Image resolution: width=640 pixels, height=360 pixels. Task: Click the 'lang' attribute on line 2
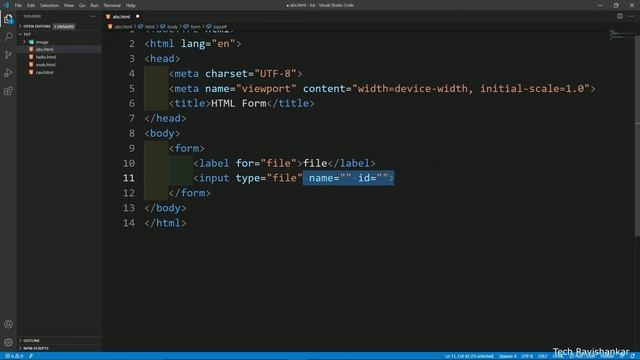click(193, 44)
